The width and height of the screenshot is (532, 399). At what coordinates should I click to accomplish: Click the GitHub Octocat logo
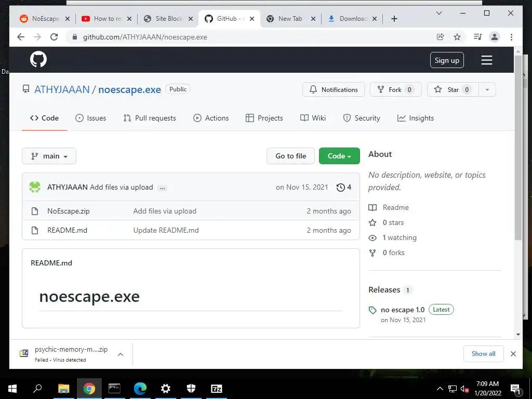coord(38,60)
